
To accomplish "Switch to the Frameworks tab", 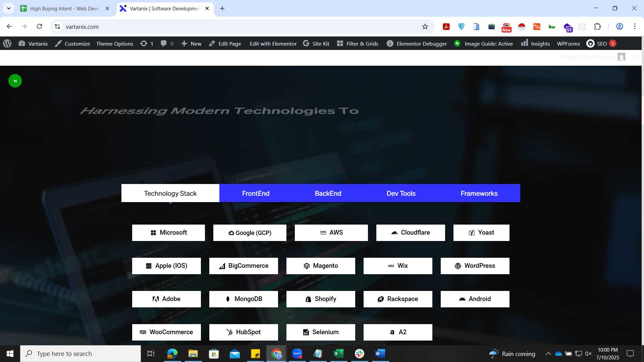I will pyautogui.click(x=479, y=193).
